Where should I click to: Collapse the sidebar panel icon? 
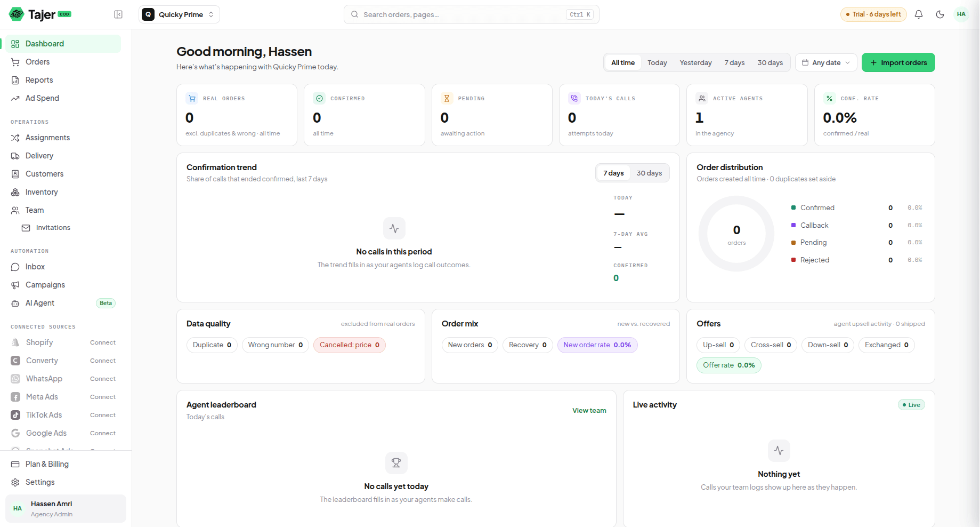tap(118, 14)
